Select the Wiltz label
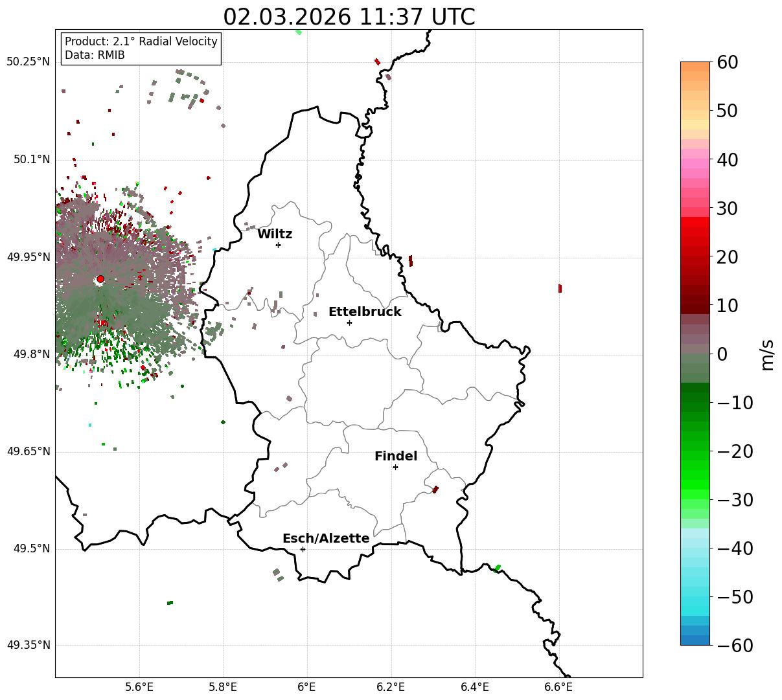 (275, 234)
